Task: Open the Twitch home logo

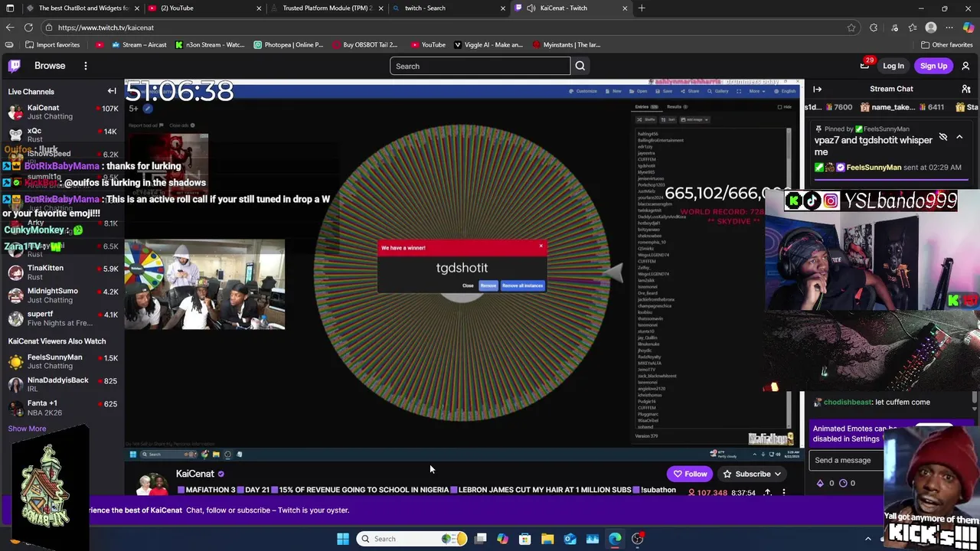Action: point(15,66)
